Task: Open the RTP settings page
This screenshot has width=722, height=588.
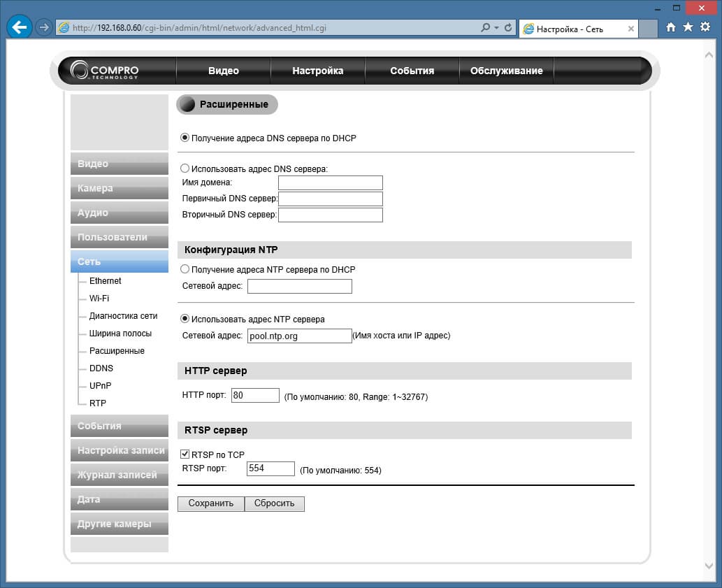Action: click(x=98, y=403)
